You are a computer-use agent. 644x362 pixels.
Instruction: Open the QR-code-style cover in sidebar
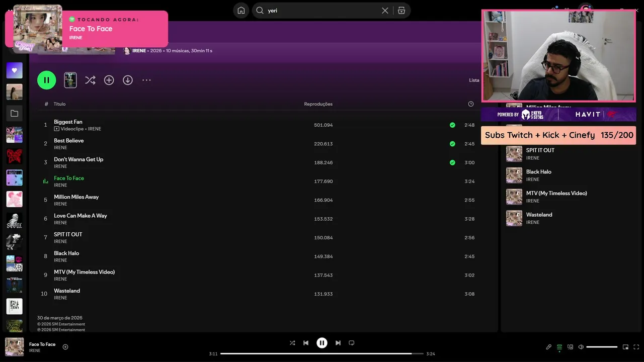[x=14, y=306]
